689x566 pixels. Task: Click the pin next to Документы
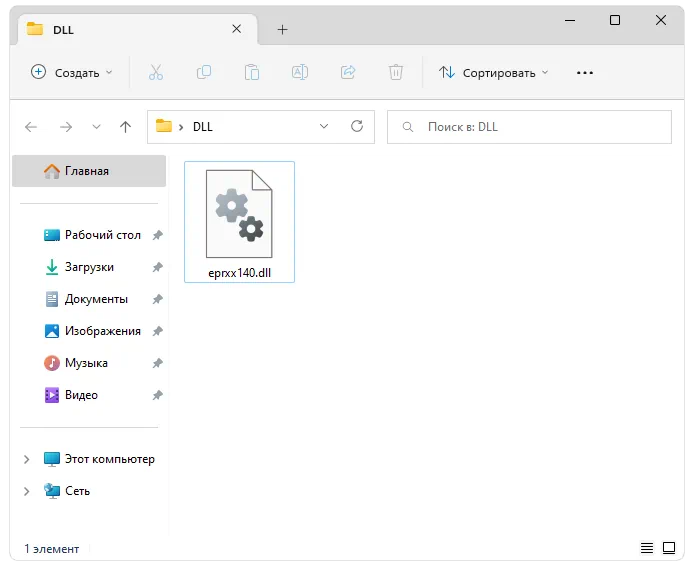point(157,299)
